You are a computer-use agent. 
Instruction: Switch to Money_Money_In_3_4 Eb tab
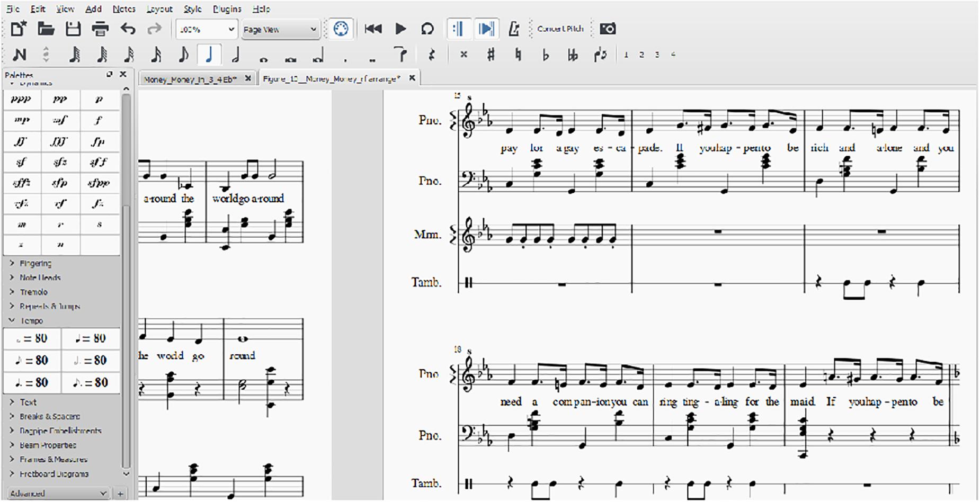pyautogui.click(x=190, y=79)
